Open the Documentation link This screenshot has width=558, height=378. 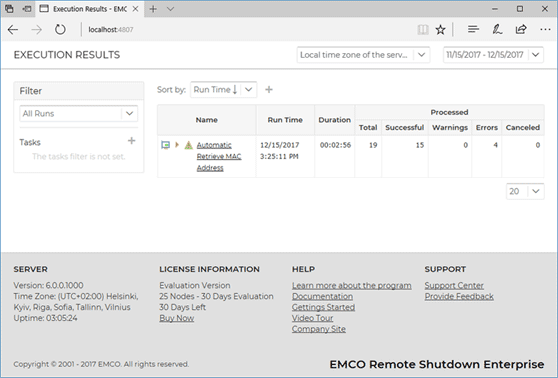click(322, 296)
